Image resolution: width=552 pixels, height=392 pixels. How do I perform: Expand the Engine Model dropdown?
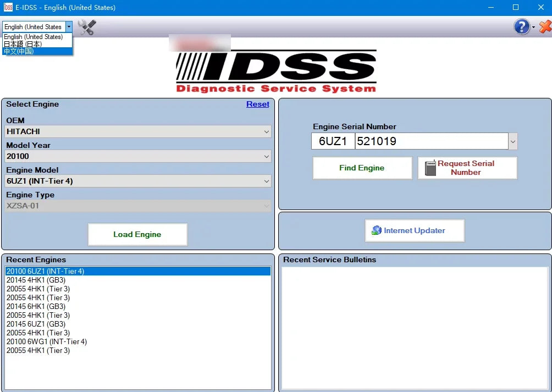click(x=267, y=181)
